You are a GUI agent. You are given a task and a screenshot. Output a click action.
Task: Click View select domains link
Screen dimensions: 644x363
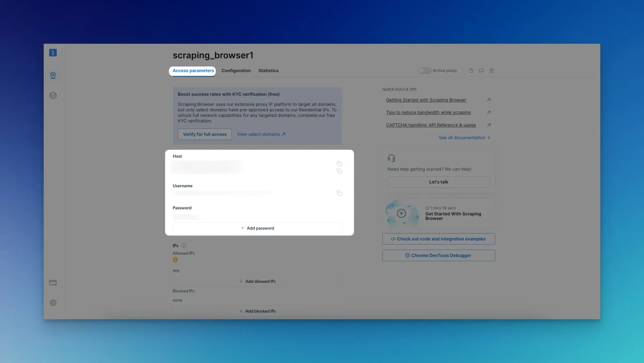point(261,134)
